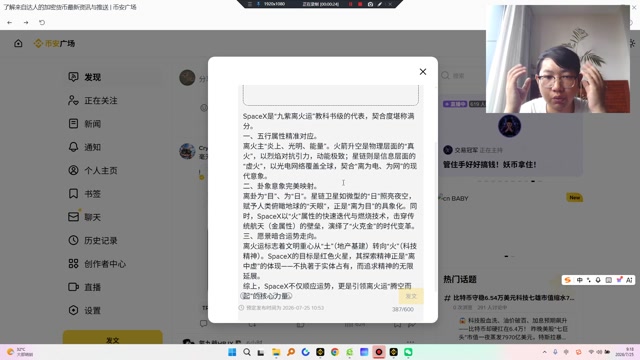Click the 币安广场 logo

pyautogui.click(x=55, y=43)
